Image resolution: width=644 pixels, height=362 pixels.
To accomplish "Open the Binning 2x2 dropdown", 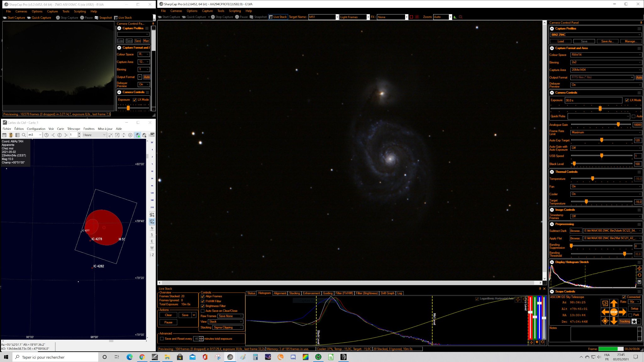I will (x=606, y=62).
